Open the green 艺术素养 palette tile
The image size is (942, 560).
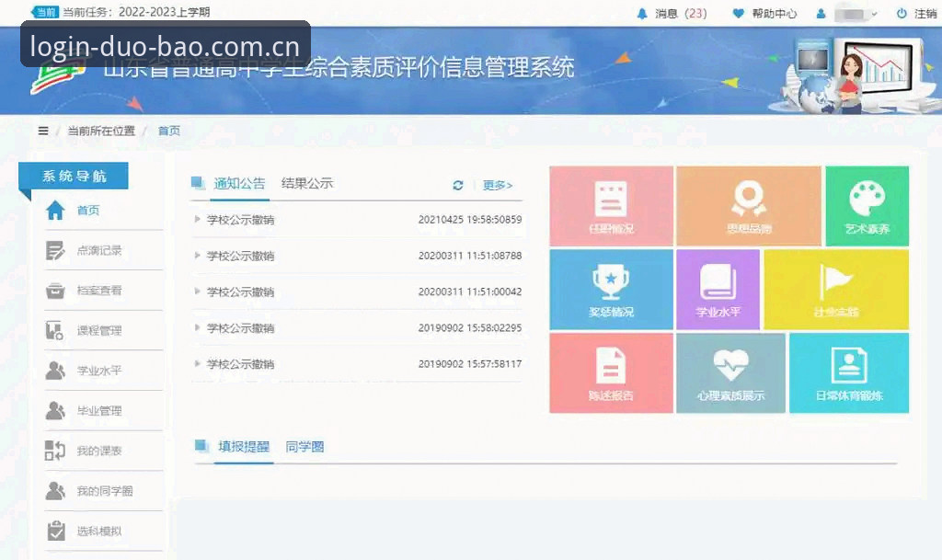point(867,206)
